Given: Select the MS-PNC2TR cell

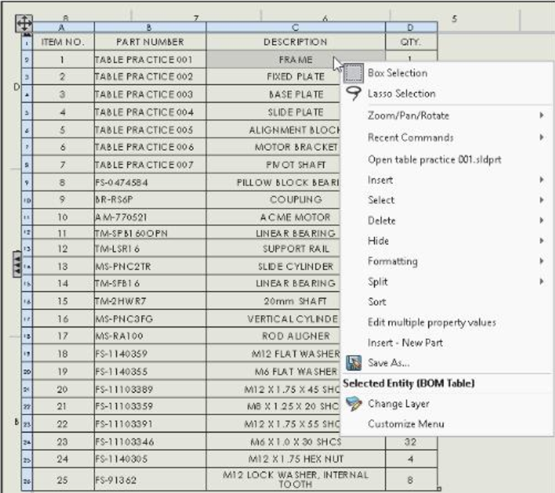Looking at the screenshot, I should 150,266.
